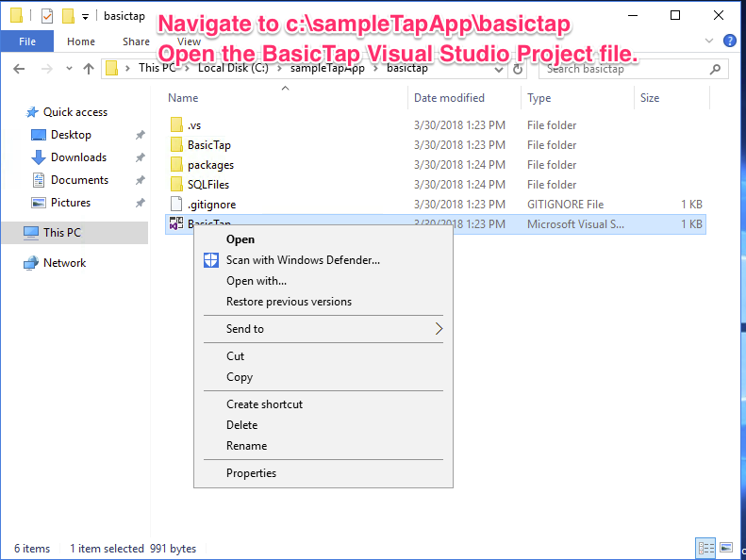746x560 pixels.
Task: Switch to Large icons view layout
Action: (726, 548)
